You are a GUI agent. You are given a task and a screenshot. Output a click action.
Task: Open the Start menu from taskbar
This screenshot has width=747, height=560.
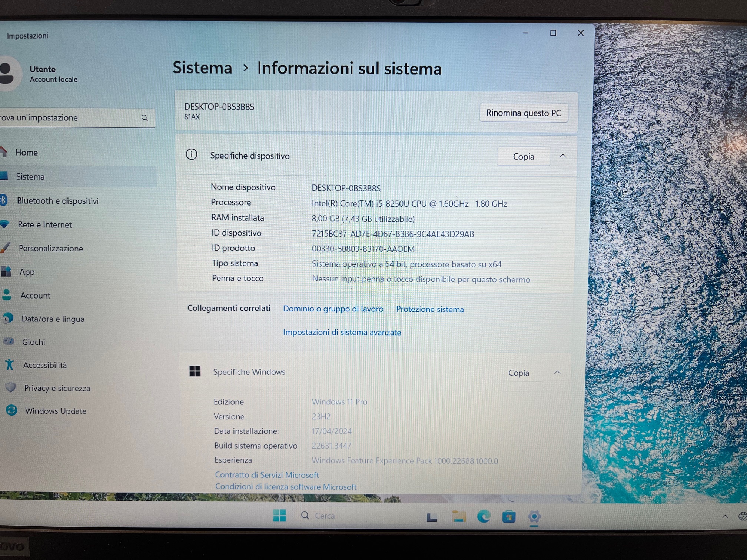point(279,515)
